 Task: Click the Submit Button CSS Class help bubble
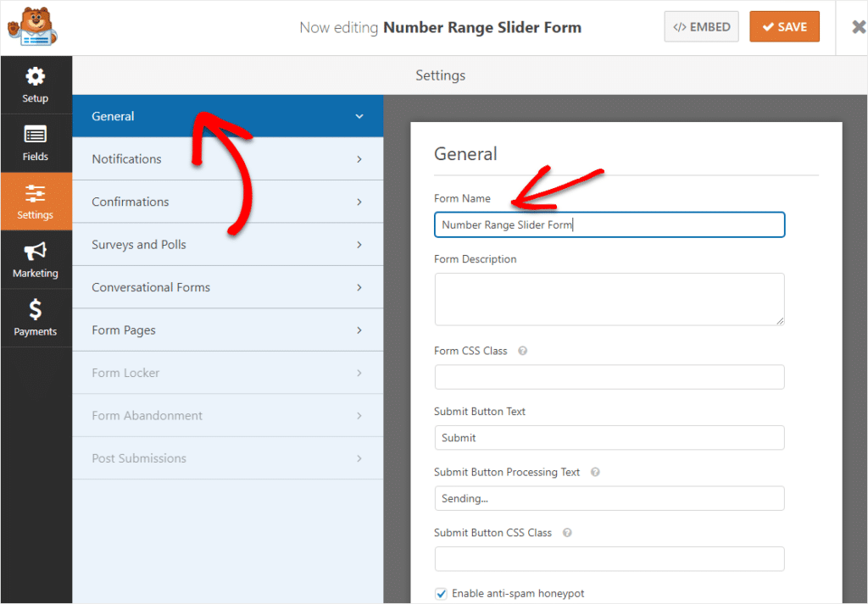(x=566, y=533)
